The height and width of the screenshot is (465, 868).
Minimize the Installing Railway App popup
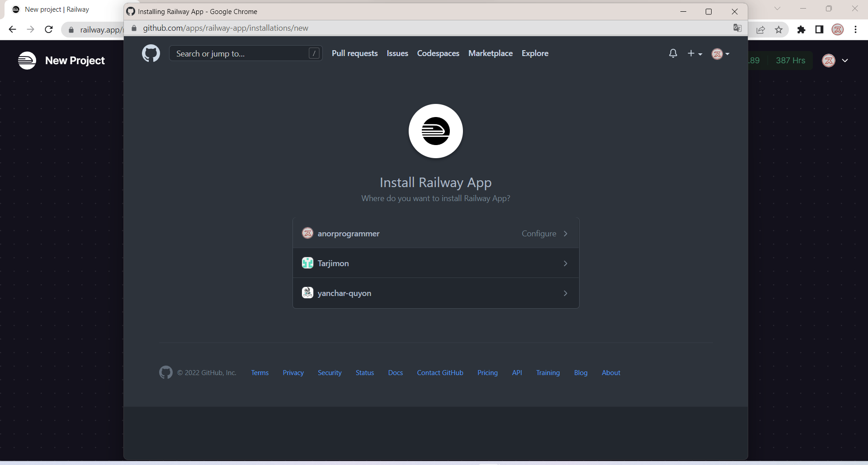pyautogui.click(x=684, y=12)
